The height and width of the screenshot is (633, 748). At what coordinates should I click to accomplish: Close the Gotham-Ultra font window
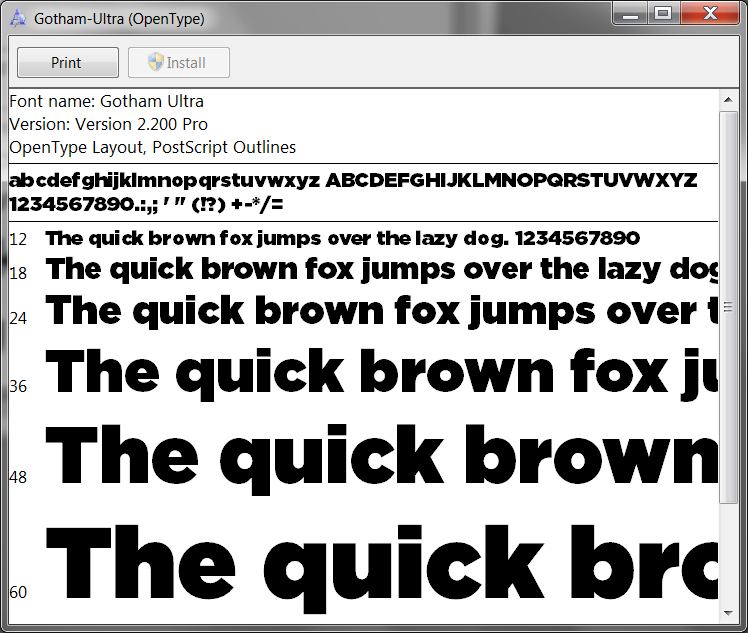(710, 13)
